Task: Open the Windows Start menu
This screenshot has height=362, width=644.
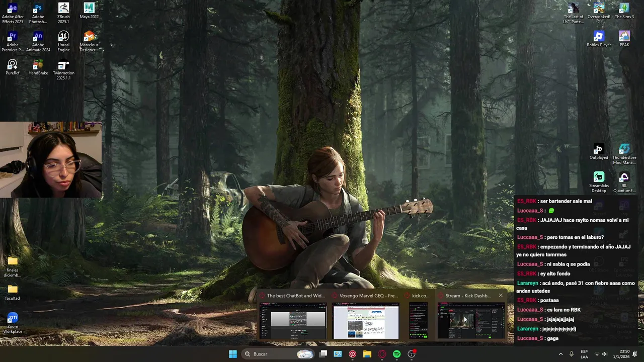Action: click(233, 354)
